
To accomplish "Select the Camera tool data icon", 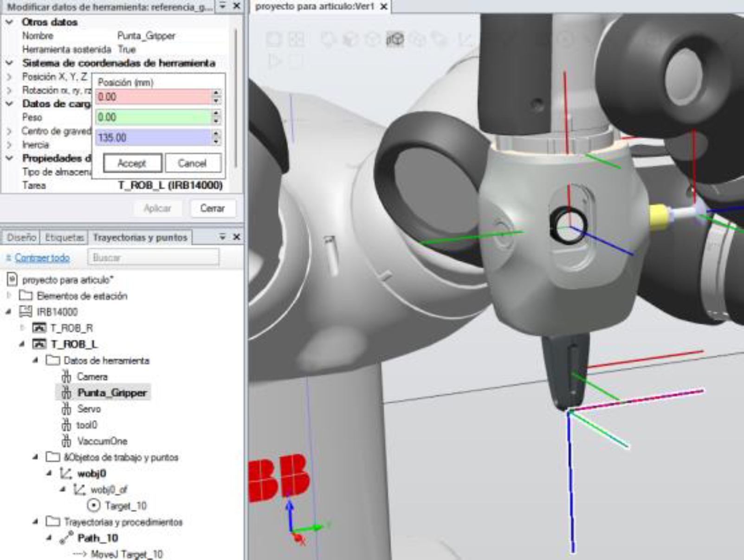I will coord(66,377).
